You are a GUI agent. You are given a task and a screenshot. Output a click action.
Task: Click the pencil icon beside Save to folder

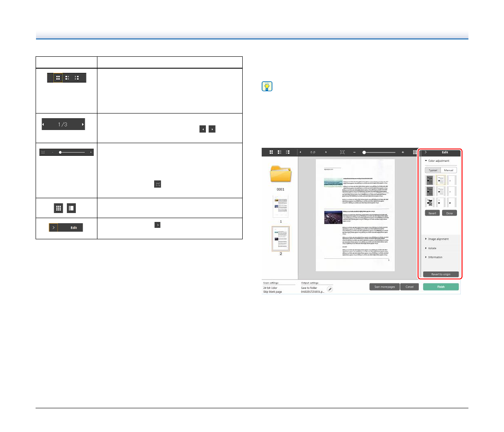pos(330,289)
